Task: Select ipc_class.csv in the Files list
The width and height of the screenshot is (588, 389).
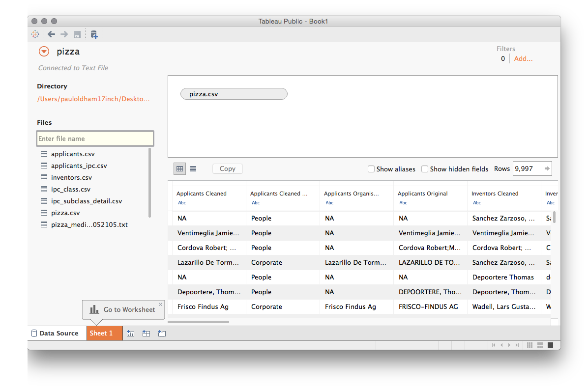Action: pos(70,189)
